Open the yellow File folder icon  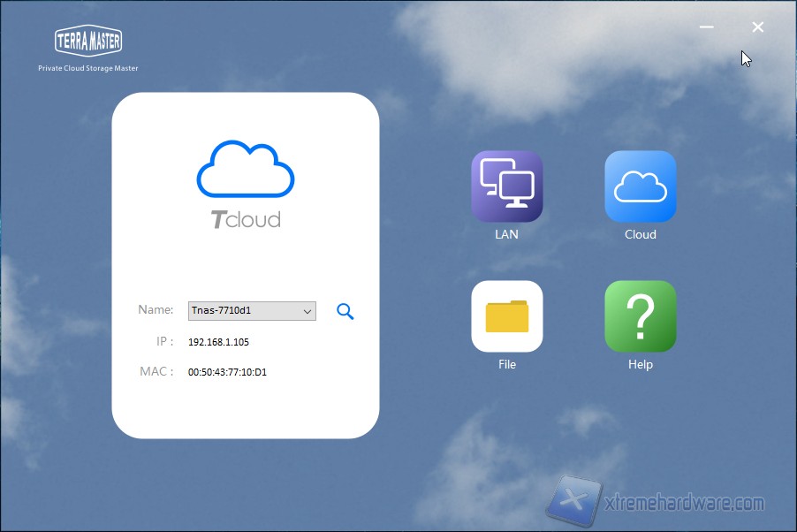point(506,315)
